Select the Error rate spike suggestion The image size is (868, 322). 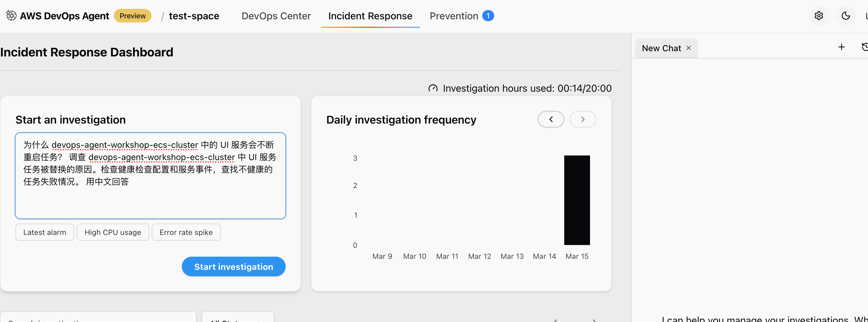pos(186,232)
